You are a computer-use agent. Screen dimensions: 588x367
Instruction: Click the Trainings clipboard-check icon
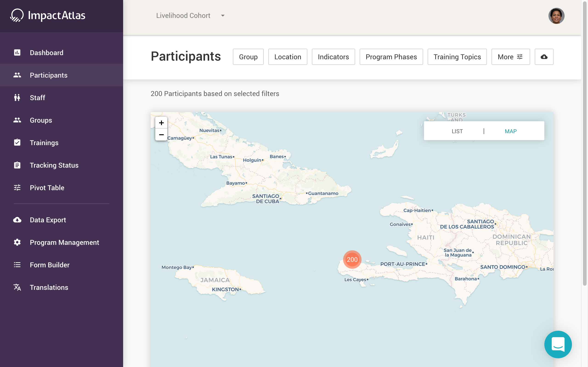click(x=17, y=142)
